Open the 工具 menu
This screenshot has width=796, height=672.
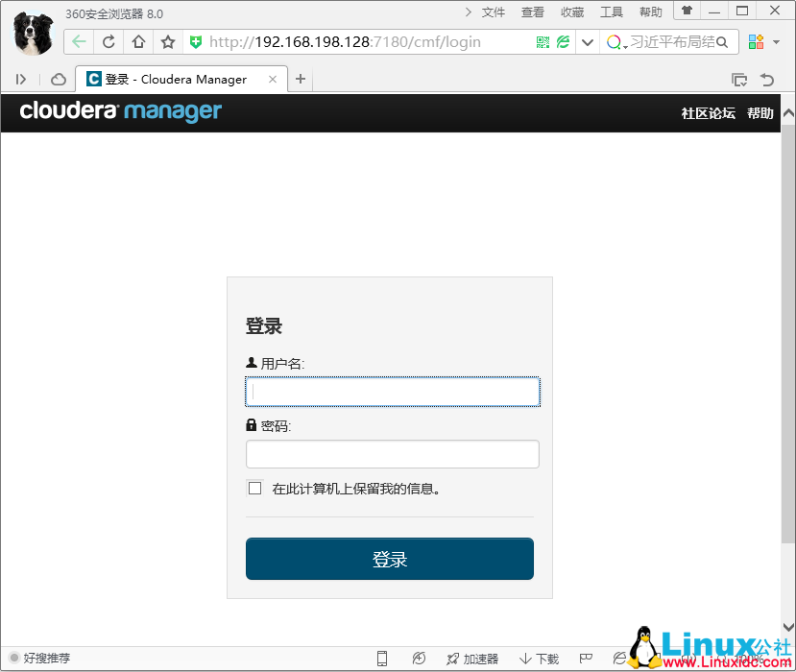click(x=612, y=12)
